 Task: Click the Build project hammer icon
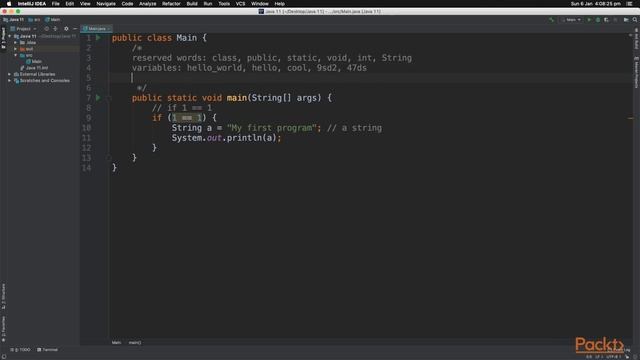(x=551, y=20)
